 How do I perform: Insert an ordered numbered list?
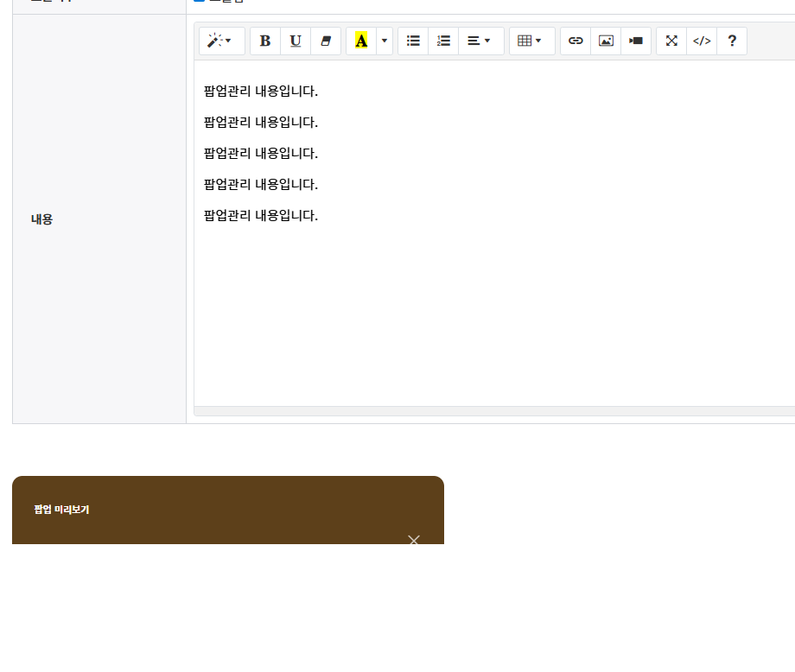coord(443,41)
